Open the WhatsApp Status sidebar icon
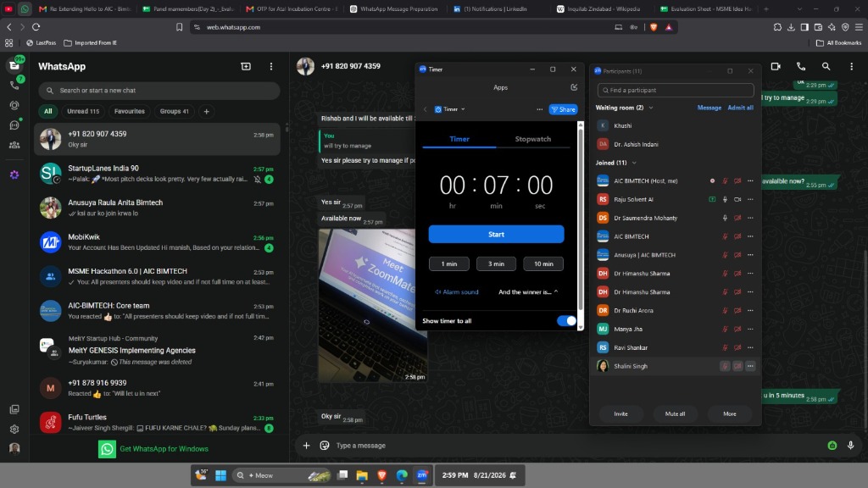 coord(14,105)
